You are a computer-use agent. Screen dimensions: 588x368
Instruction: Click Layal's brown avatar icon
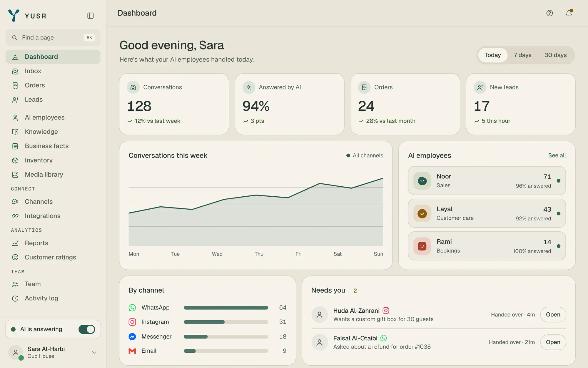(422, 213)
